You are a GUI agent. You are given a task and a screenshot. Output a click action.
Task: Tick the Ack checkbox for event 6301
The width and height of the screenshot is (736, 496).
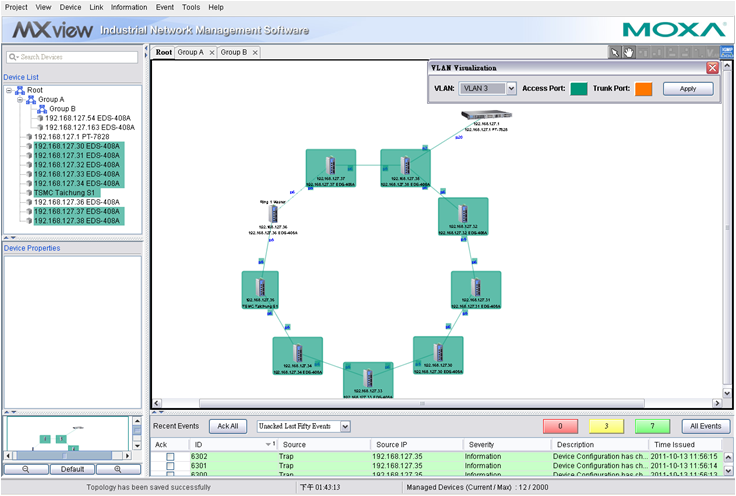(170, 466)
